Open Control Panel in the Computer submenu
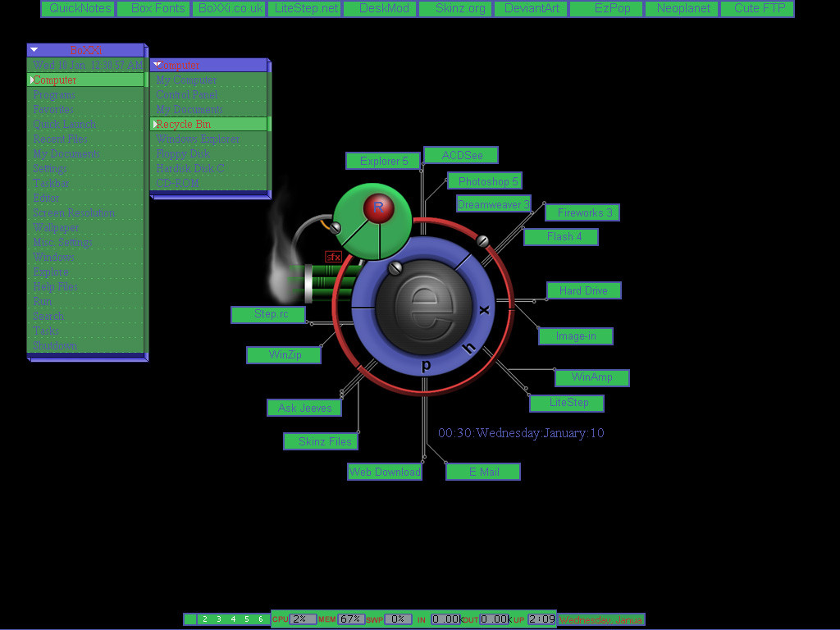This screenshot has width=840, height=630. [x=208, y=95]
